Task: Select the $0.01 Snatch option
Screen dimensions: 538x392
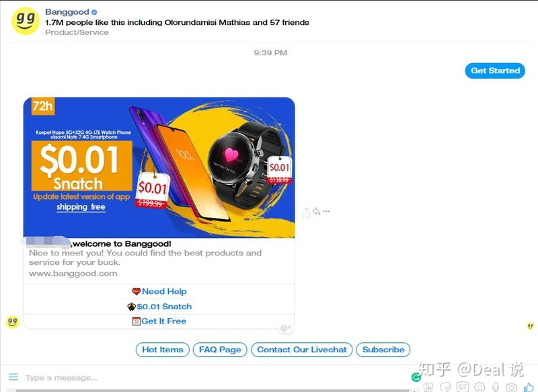Action: (159, 307)
